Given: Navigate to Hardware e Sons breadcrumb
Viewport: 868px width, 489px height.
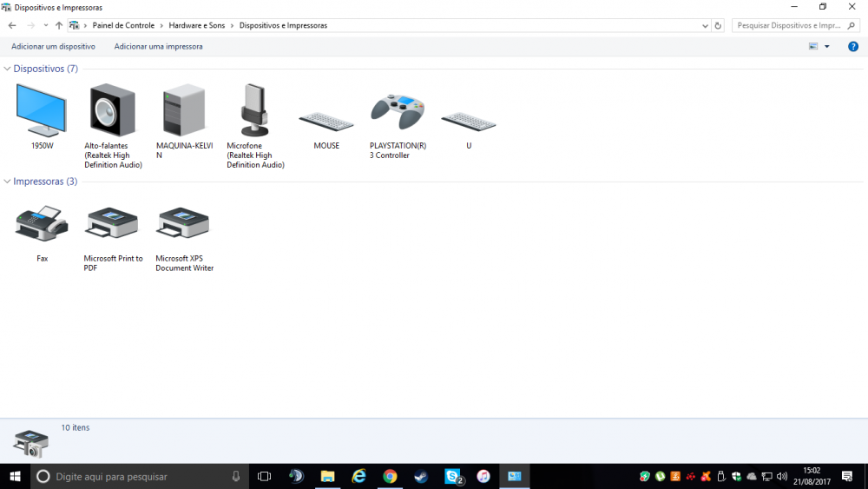Looking at the screenshot, I should (x=196, y=26).
